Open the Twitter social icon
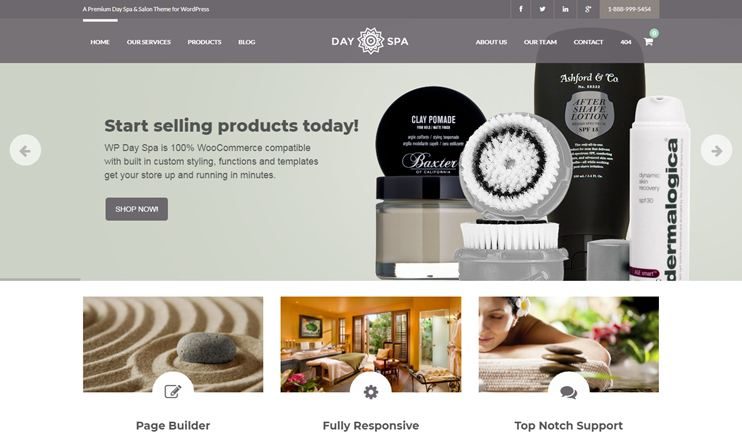This screenshot has height=434, width=742. (x=542, y=9)
